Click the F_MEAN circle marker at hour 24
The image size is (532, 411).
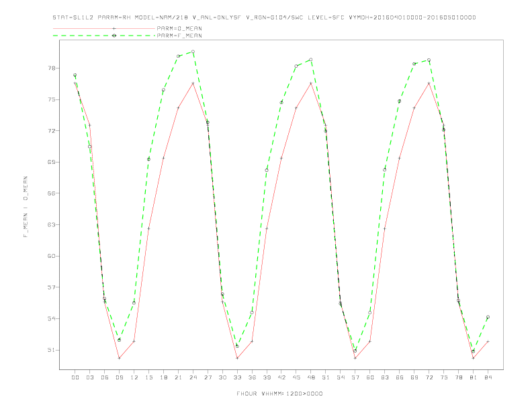click(x=193, y=52)
